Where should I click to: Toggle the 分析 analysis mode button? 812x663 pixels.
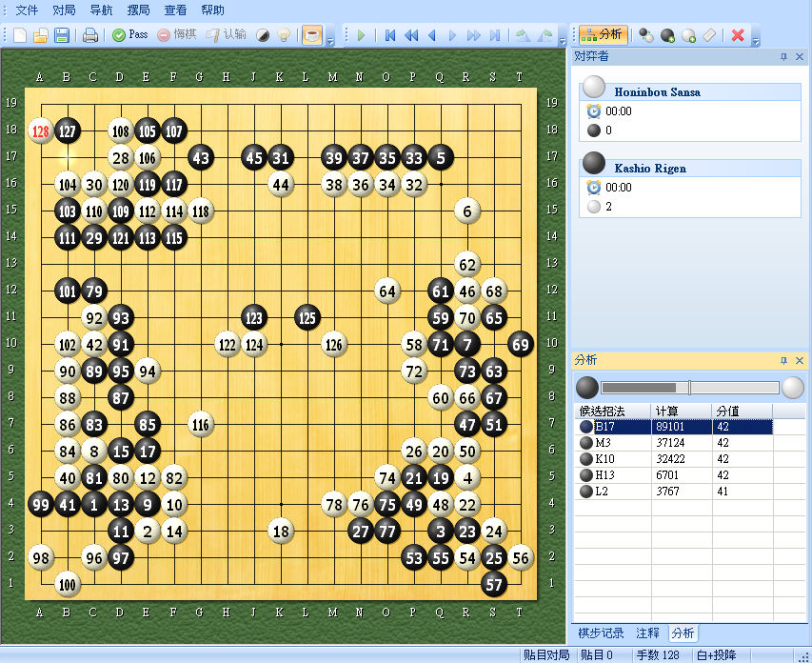603,35
